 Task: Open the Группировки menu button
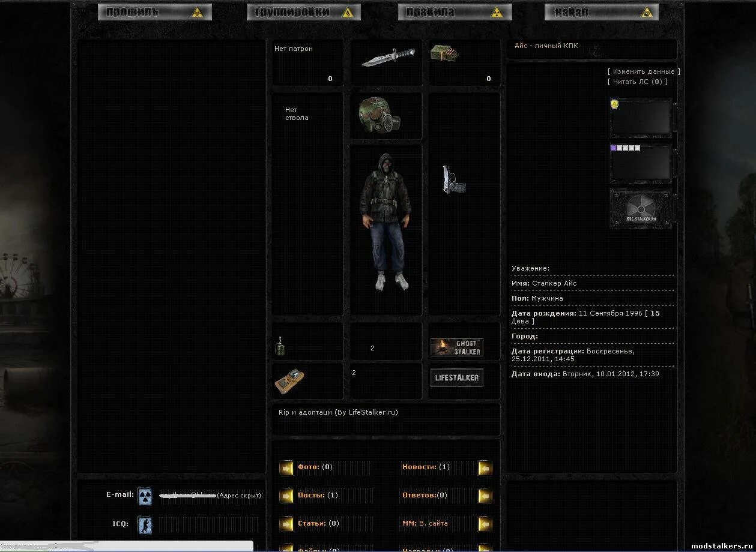tap(303, 12)
